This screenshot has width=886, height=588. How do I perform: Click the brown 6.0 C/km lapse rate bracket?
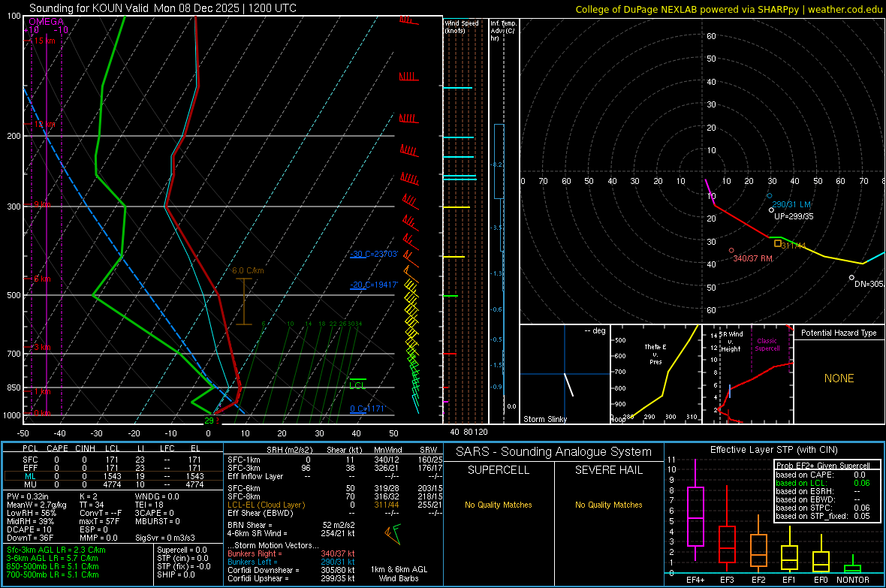[244, 301]
